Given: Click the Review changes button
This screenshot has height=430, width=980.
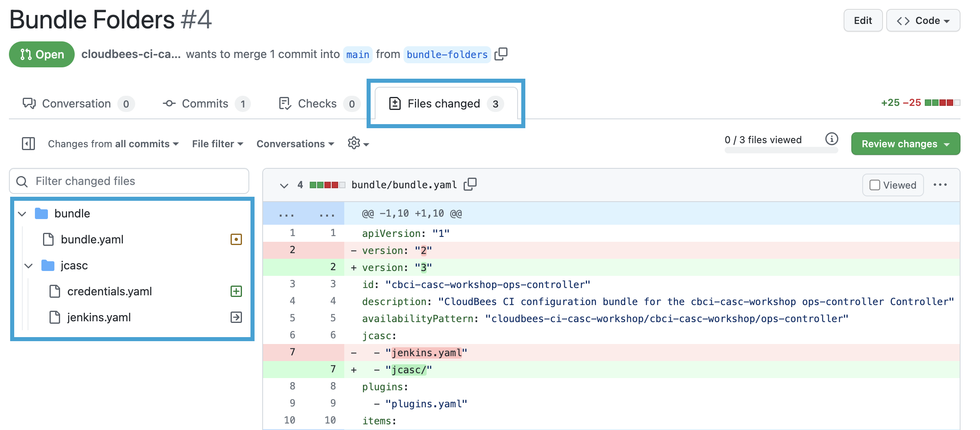Looking at the screenshot, I should coord(905,144).
